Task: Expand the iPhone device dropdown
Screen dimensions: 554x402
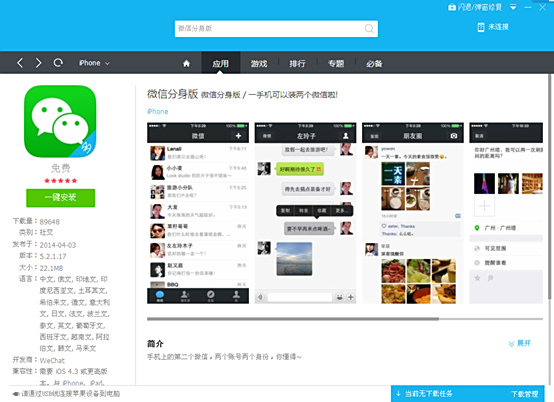Action: click(x=94, y=63)
